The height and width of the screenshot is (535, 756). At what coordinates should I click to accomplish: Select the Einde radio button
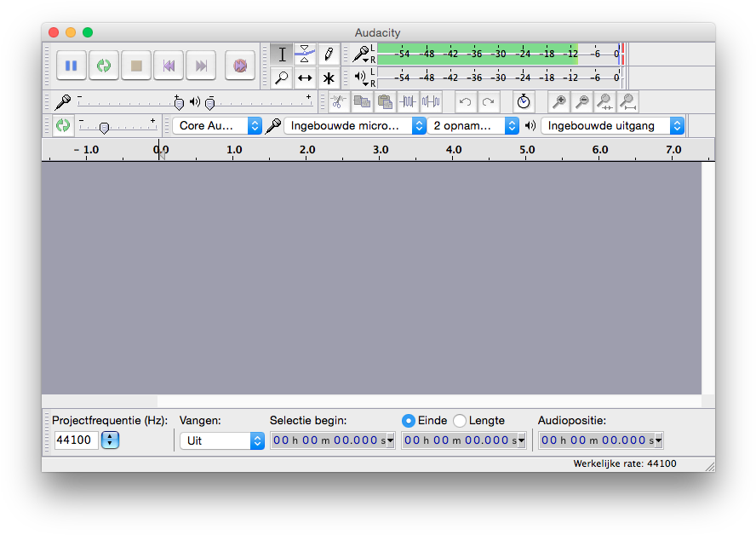tap(409, 420)
